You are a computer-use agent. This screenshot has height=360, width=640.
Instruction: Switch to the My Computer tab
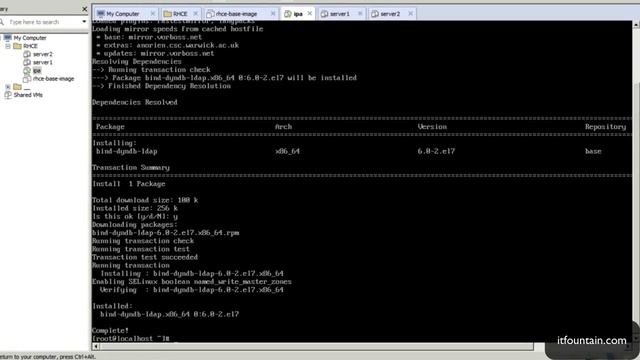point(122,14)
